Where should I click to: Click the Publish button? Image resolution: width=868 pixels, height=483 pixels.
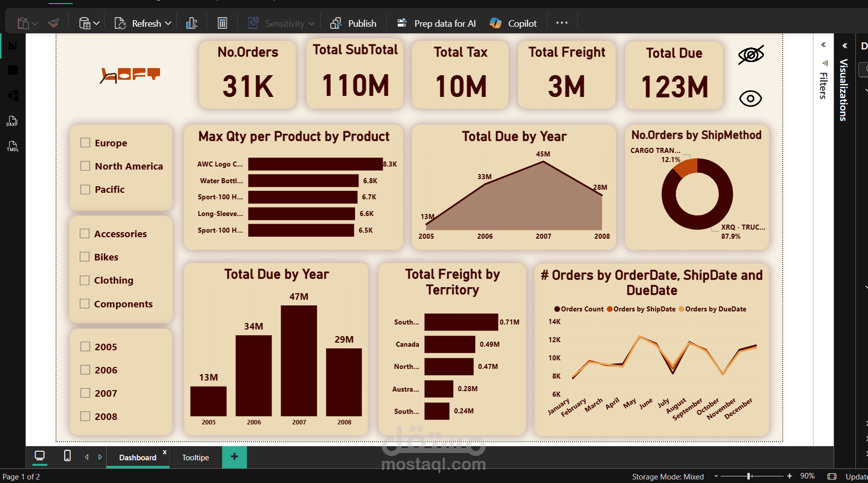[353, 23]
